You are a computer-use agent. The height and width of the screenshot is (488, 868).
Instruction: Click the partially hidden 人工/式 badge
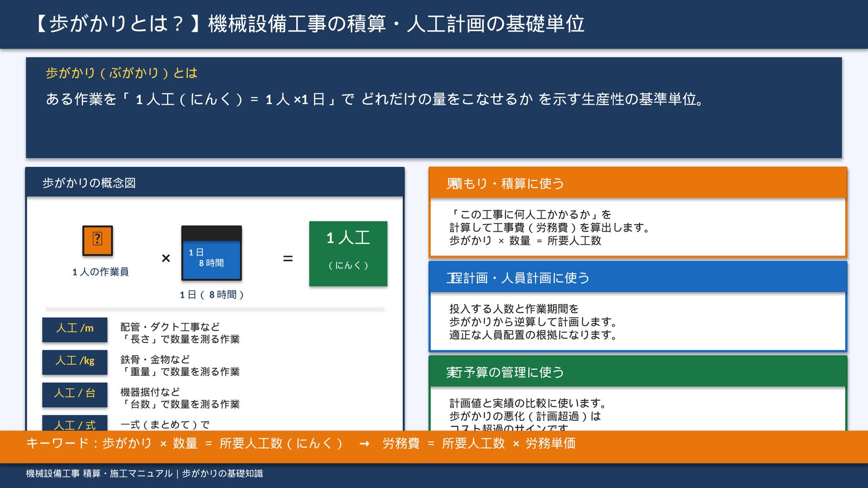click(x=75, y=424)
